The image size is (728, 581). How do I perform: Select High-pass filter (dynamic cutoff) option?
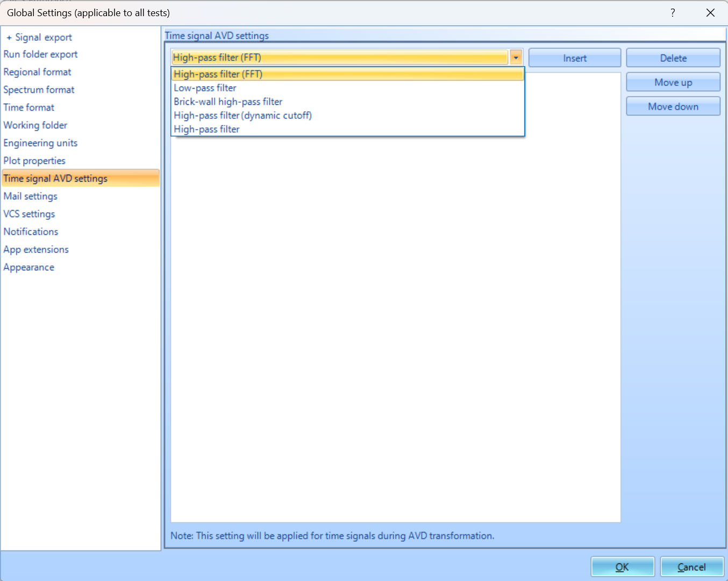pyautogui.click(x=242, y=116)
